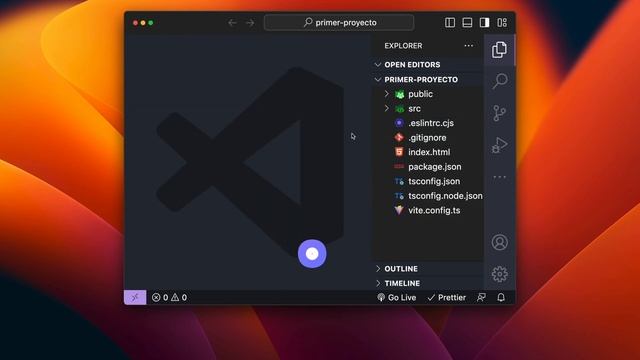This screenshot has height=360, width=640.
Task: Open the feedback icon in status bar
Action: (x=482, y=298)
